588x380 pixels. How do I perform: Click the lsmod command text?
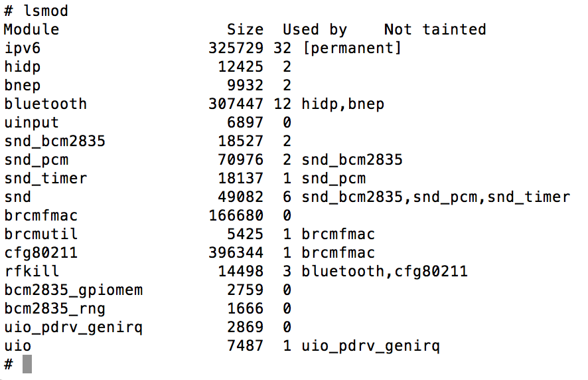point(46,11)
